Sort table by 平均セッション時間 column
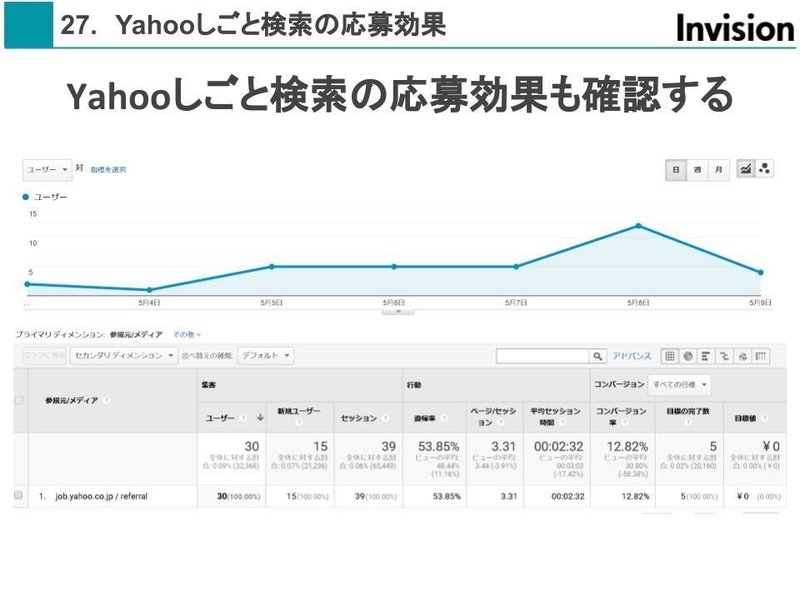The width and height of the screenshot is (800, 600). pos(555,416)
